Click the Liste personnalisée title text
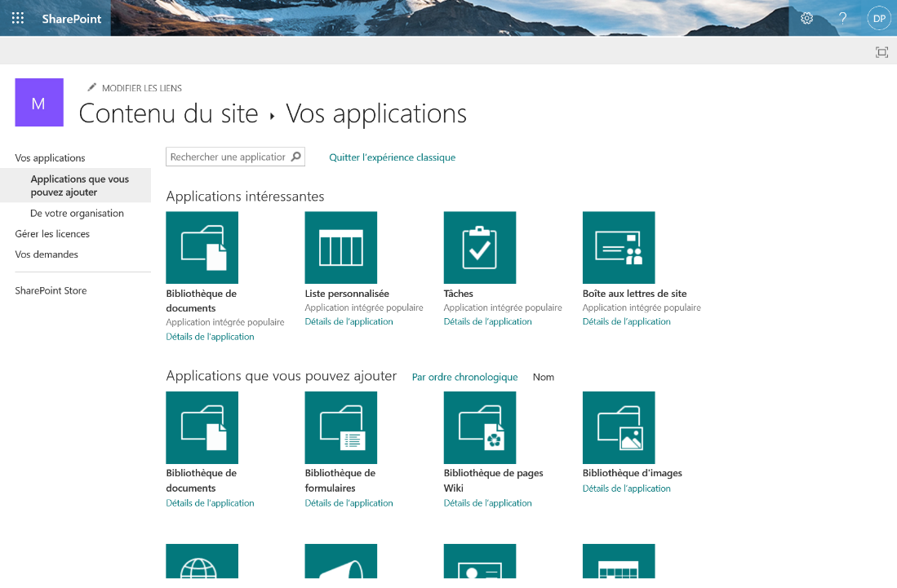The width and height of the screenshot is (897, 588). (347, 294)
